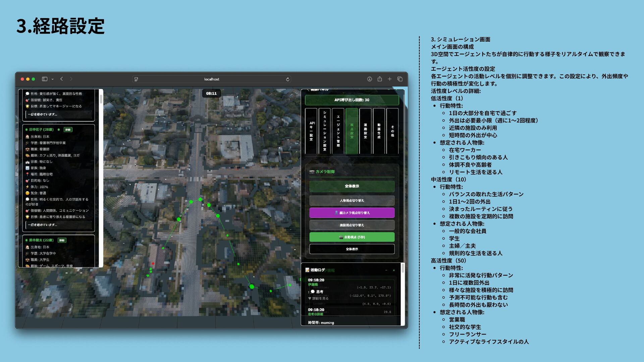Switch to the 道路設定 tab

click(x=365, y=131)
